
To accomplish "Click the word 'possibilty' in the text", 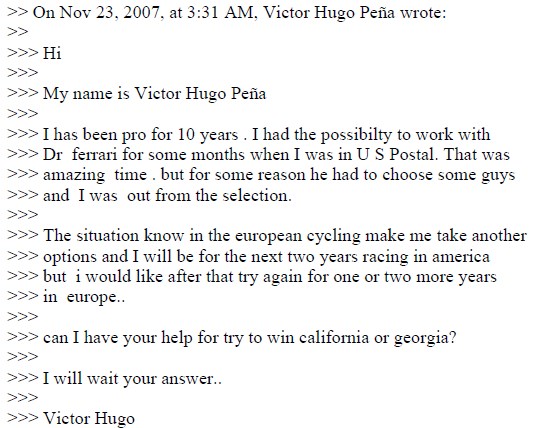I will pos(356,135).
